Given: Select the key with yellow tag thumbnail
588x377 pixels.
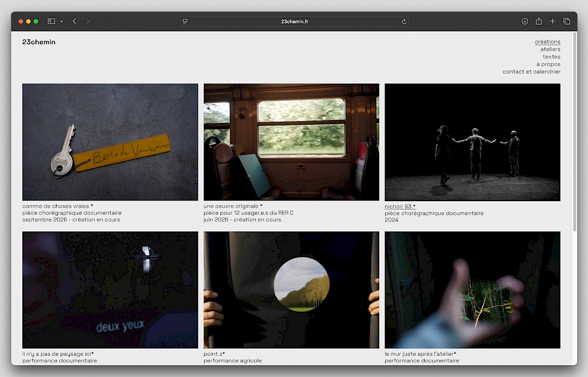Looking at the screenshot, I should pyautogui.click(x=110, y=142).
